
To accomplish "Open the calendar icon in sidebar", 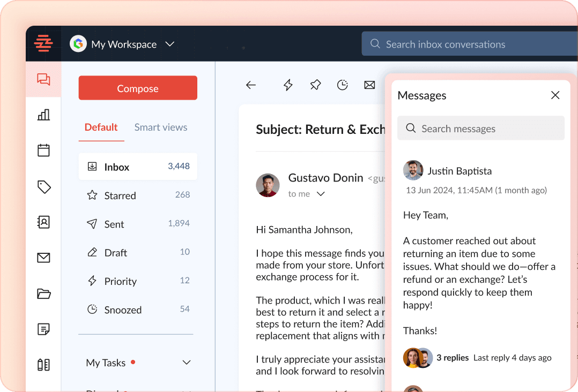I will (43, 150).
